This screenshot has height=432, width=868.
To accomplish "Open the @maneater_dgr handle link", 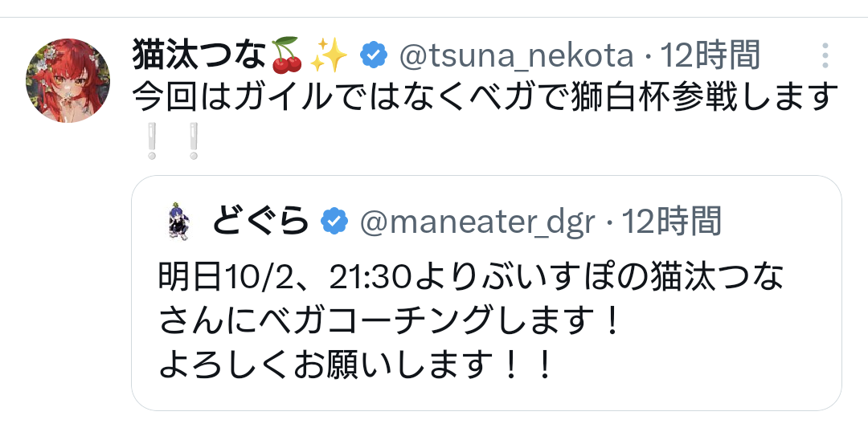I will [477, 221].
